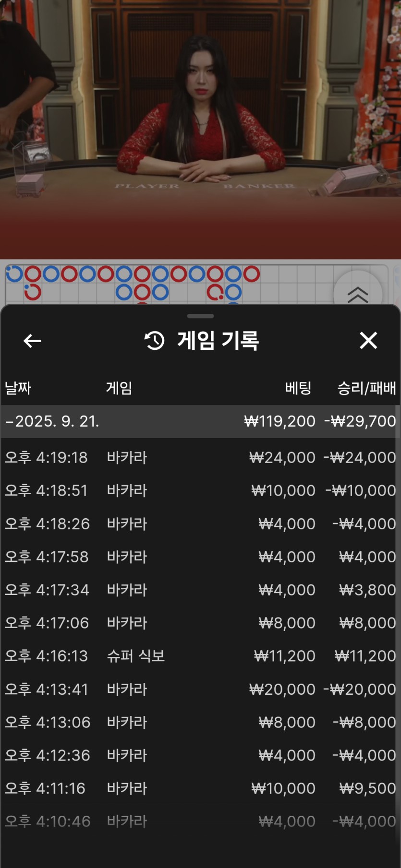Expand roadmap with double chevron up
Screen dimensions: 401x868
[x=357, y=293]
